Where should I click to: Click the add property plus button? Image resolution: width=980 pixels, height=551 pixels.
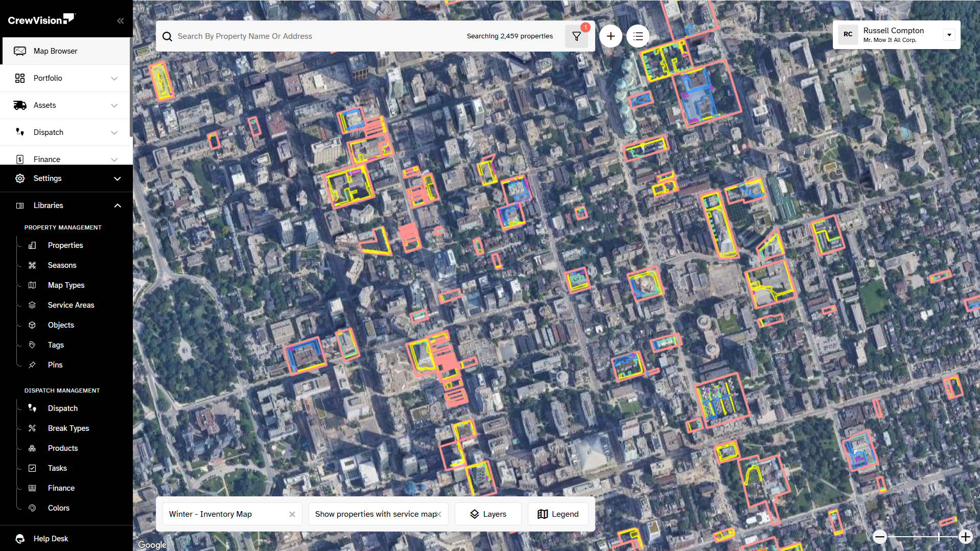[x=611, y=36]
